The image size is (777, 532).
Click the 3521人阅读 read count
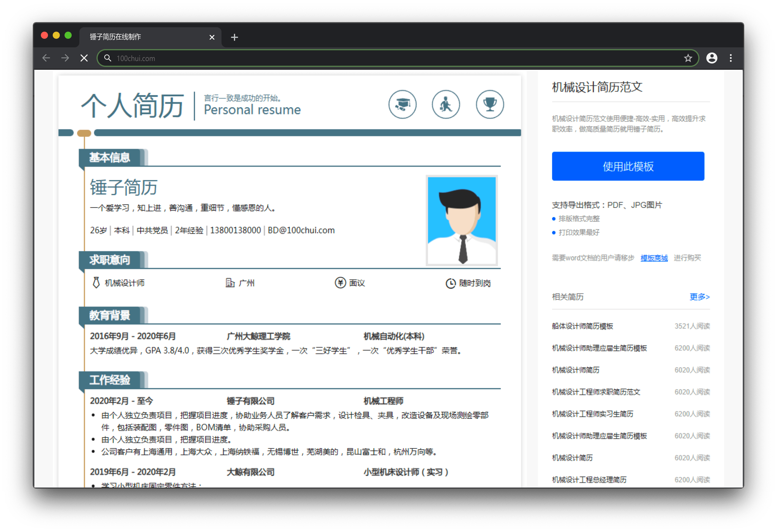click(692, 326)
